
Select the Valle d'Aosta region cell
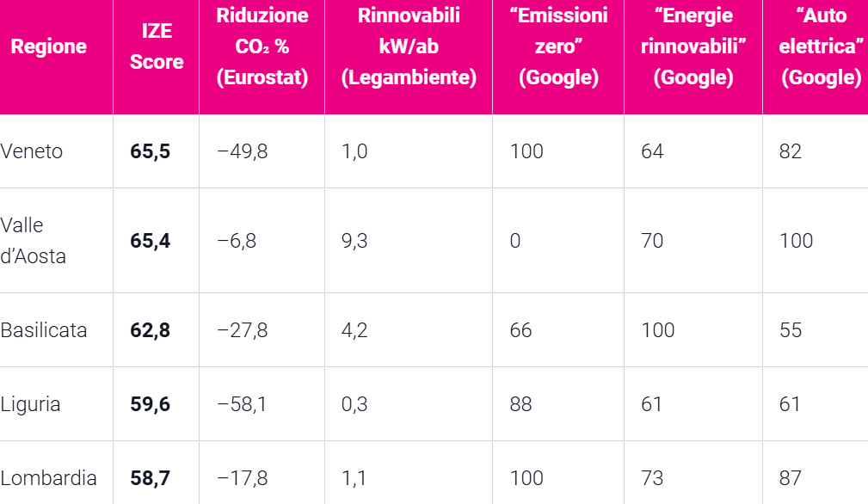(x=34, y=241)
